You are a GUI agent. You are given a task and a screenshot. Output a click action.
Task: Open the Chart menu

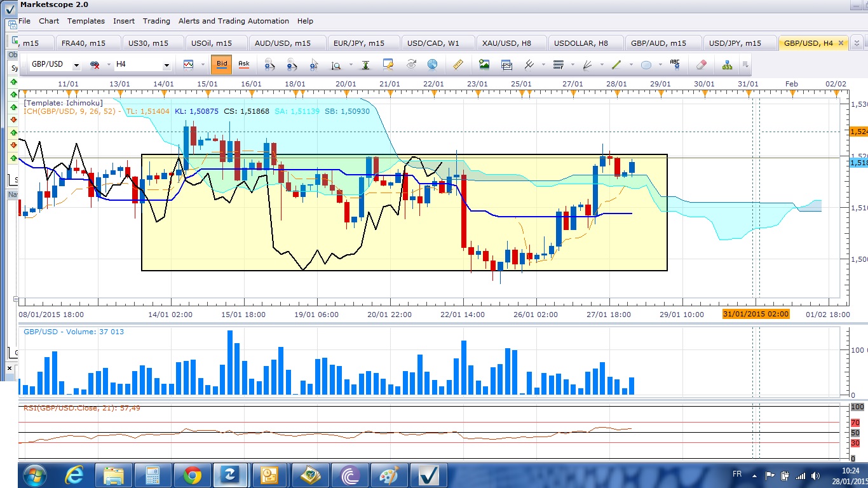[49, 21]
